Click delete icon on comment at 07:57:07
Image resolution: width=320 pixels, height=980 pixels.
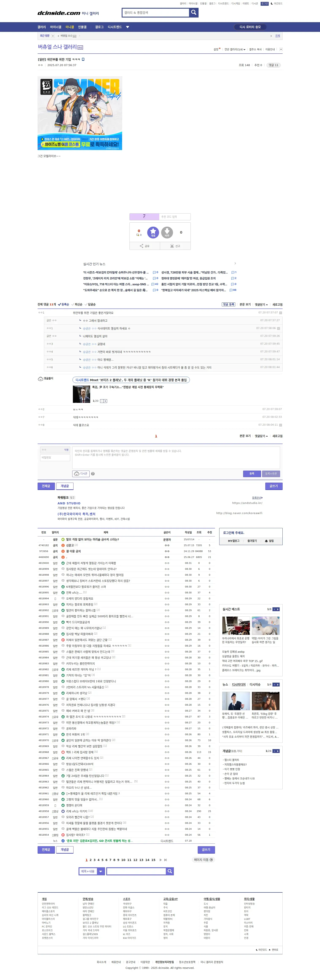point(280,313)
